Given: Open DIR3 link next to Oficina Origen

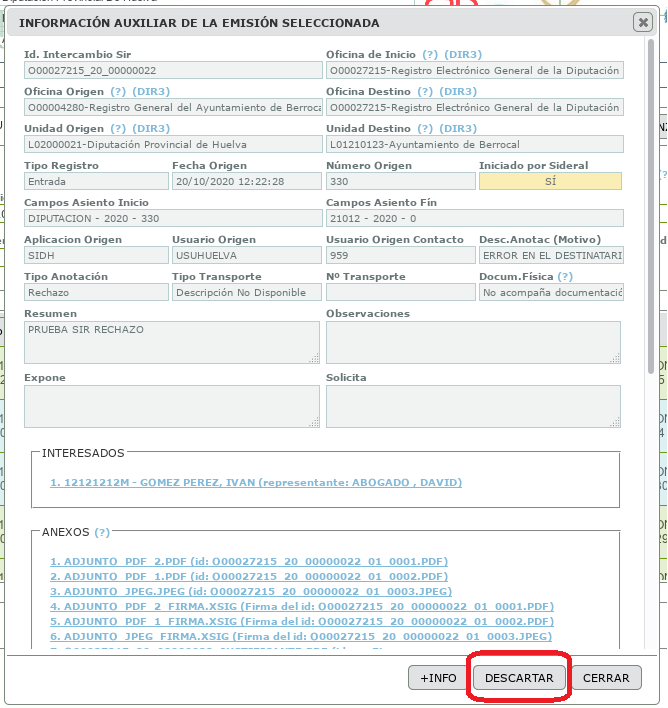Looking at the screenshot, I should [x=151, y=92].
